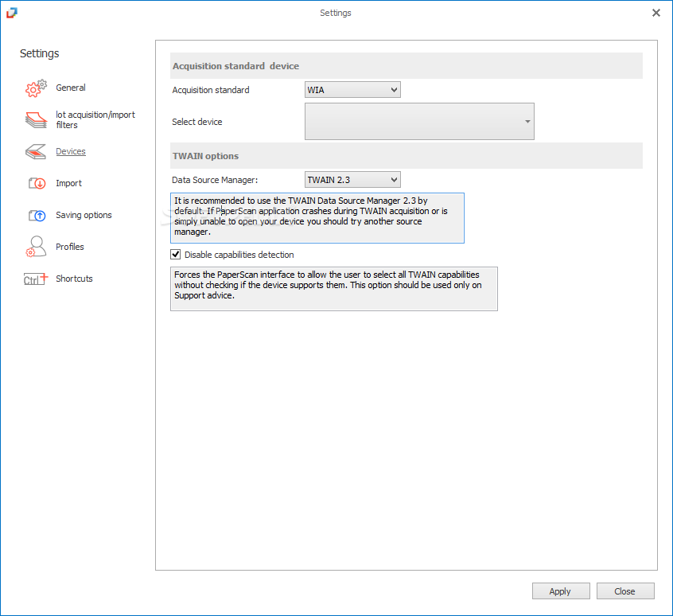The image size is (673, 616).
Task: Open the Acquisition standard WIA dropdown
Action: (352, 90)
